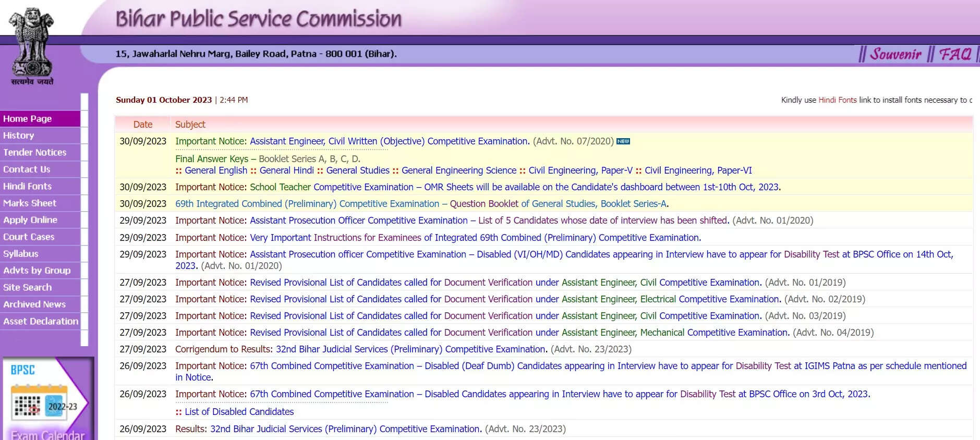Open Apply Online in the sidebar
Viewport: 980px width, 440px height.
[x=41, y=220]
